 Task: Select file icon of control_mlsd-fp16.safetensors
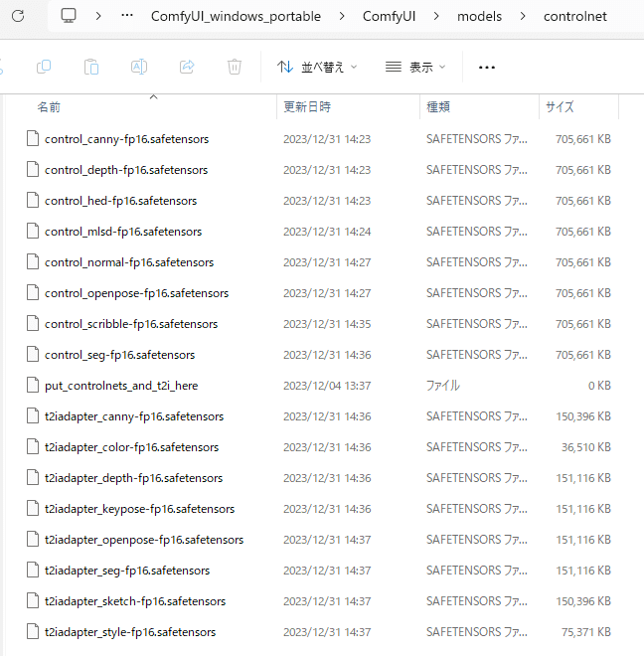coord(33,231)
